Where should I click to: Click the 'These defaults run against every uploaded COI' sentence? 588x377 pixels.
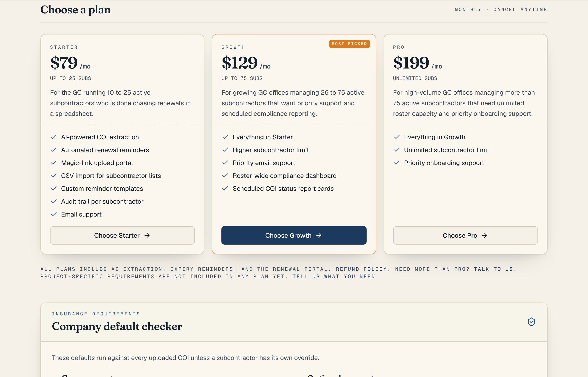click(185, 358)
